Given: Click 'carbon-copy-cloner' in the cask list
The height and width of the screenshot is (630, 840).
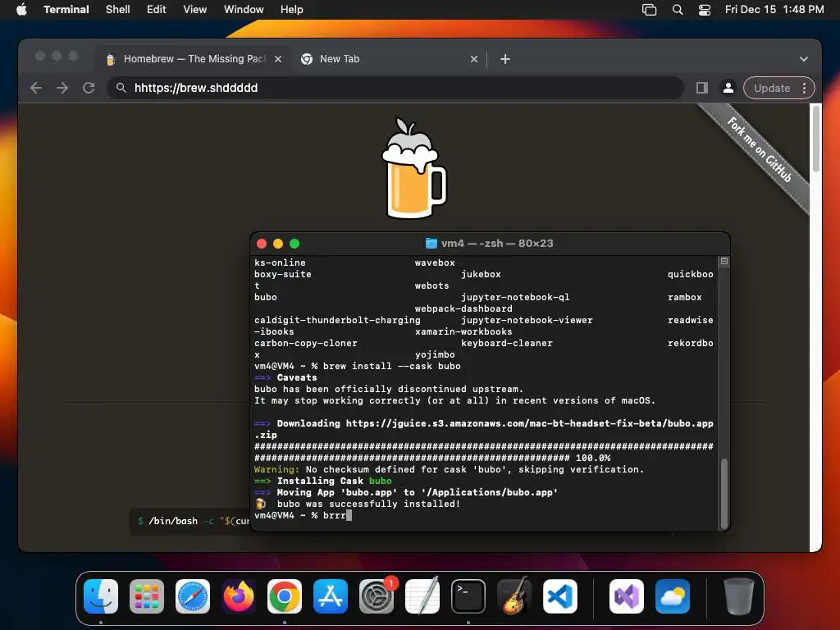Looking at the screenshot, I should pyautogui.click(x=305, y=344).
